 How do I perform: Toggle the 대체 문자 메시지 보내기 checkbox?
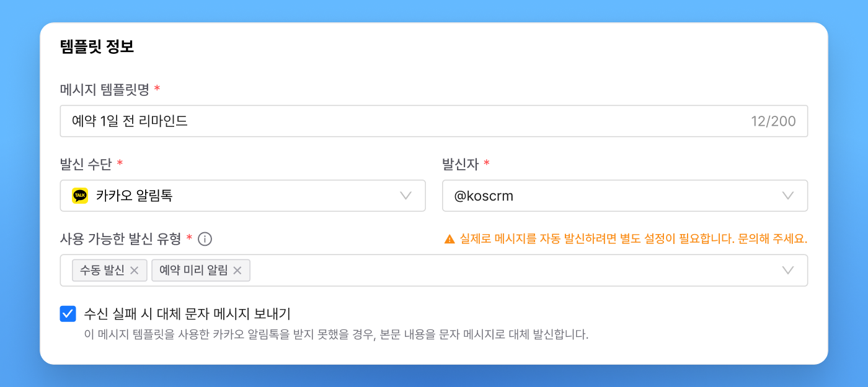click(68, 313)
